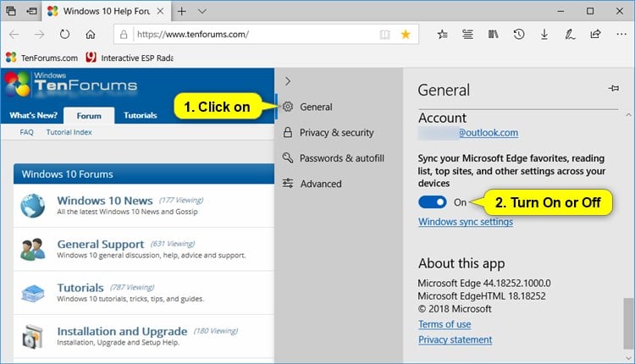635x364 pixels.
Task: Open the Reading list icon
Action: (467, 35)
